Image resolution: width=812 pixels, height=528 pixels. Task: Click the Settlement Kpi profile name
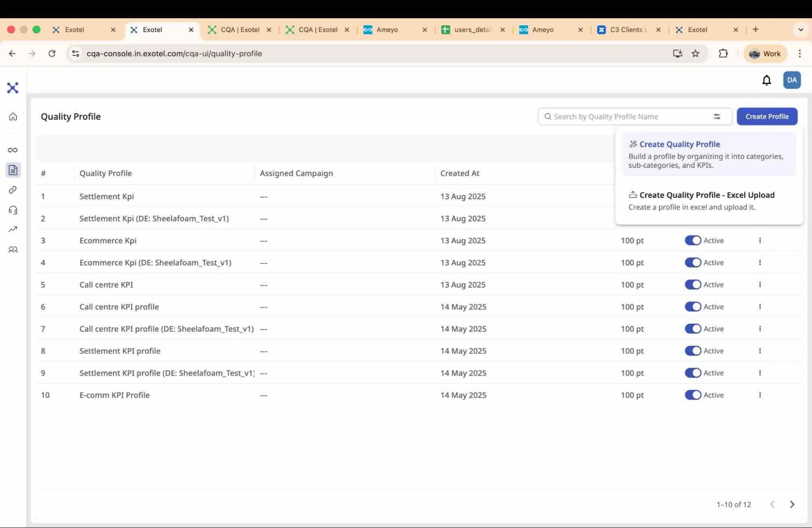point(106,196)
